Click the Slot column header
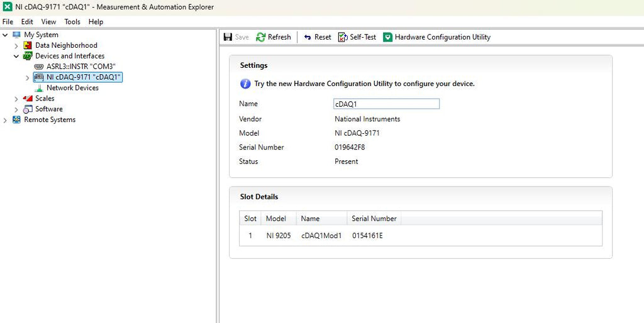The image size is (644, 323). tap(250, 219)
